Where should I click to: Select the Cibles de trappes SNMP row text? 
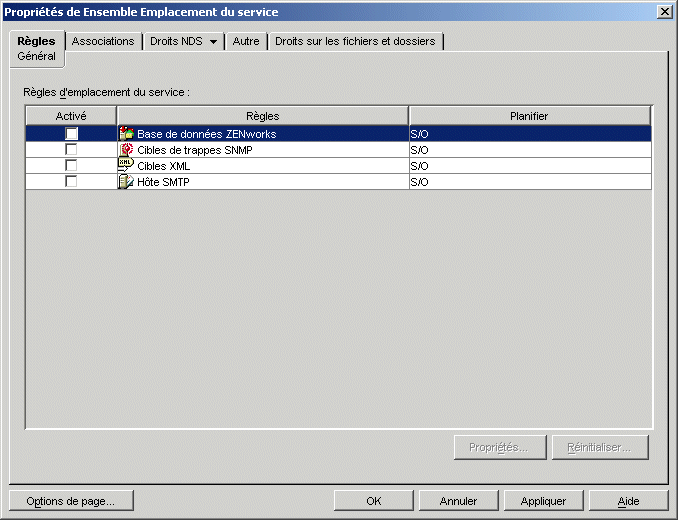point(195,150)
